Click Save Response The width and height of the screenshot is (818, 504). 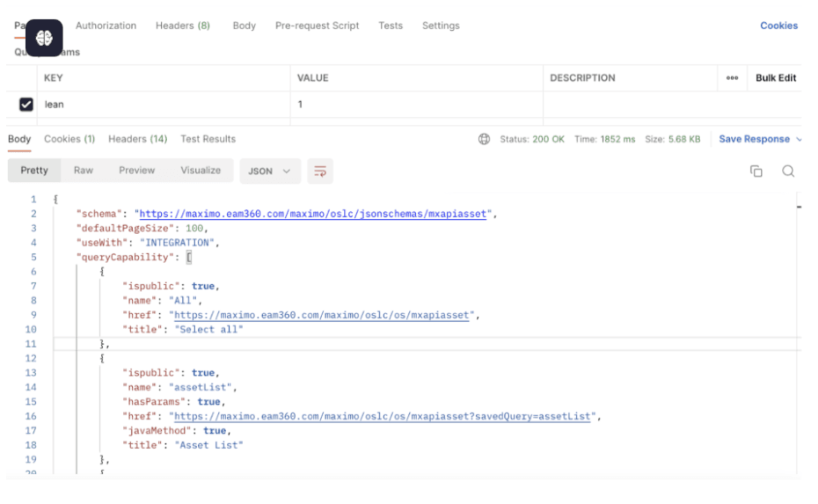(x=755, y=139)
